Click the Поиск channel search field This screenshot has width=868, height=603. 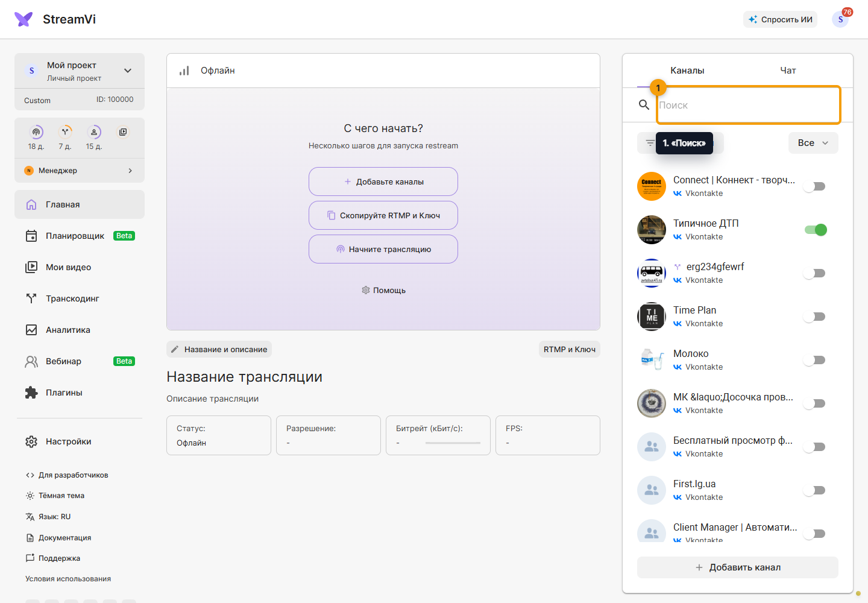(x=749, y=105)
